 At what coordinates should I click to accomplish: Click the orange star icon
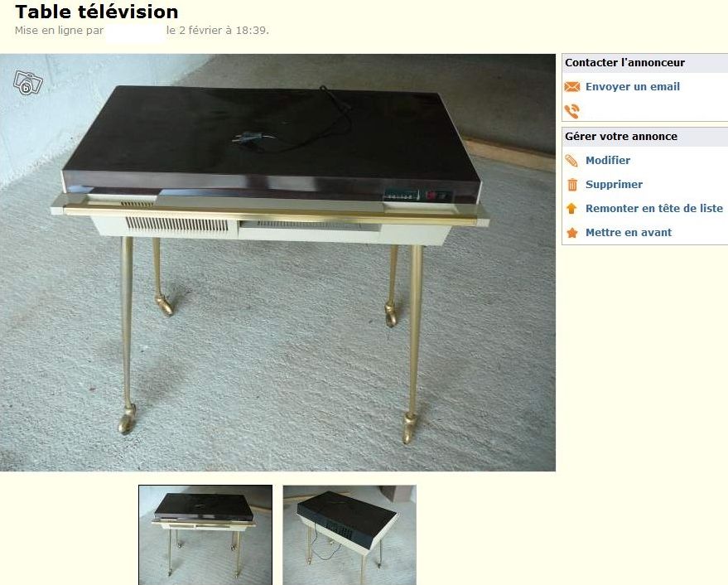[572, 232]
